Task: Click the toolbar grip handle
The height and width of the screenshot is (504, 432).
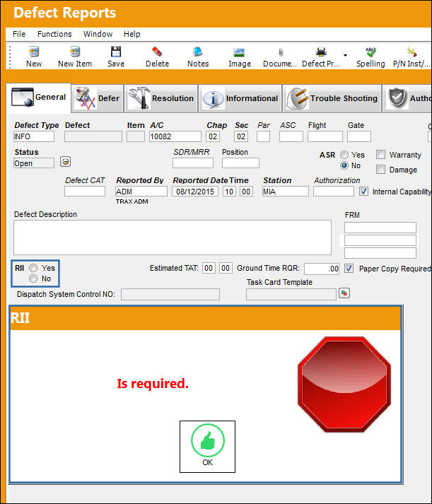Action: point(10,57)
